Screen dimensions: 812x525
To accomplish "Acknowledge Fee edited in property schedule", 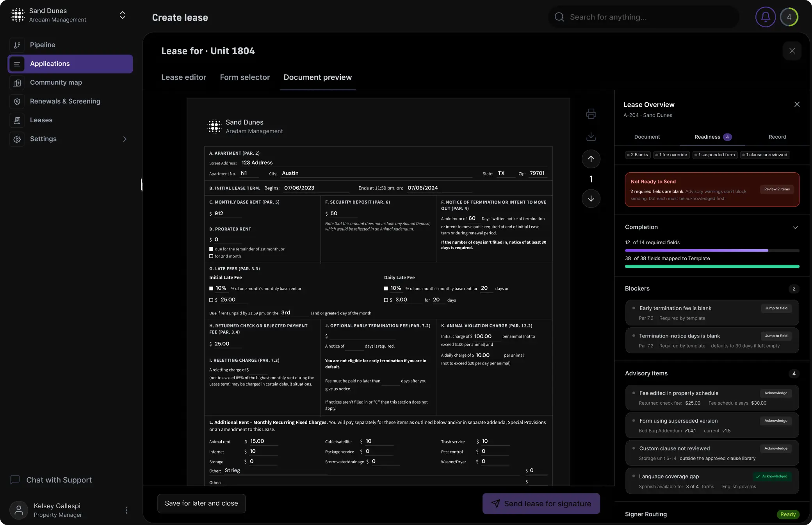I will pos(776,393).
